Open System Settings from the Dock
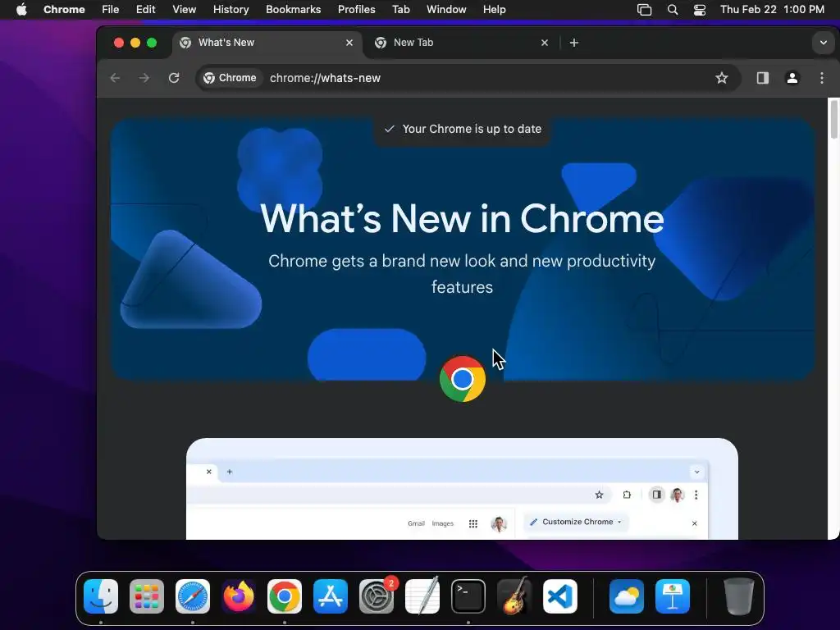The height and width of the screenshot is (630, 840). click(377, 596)
